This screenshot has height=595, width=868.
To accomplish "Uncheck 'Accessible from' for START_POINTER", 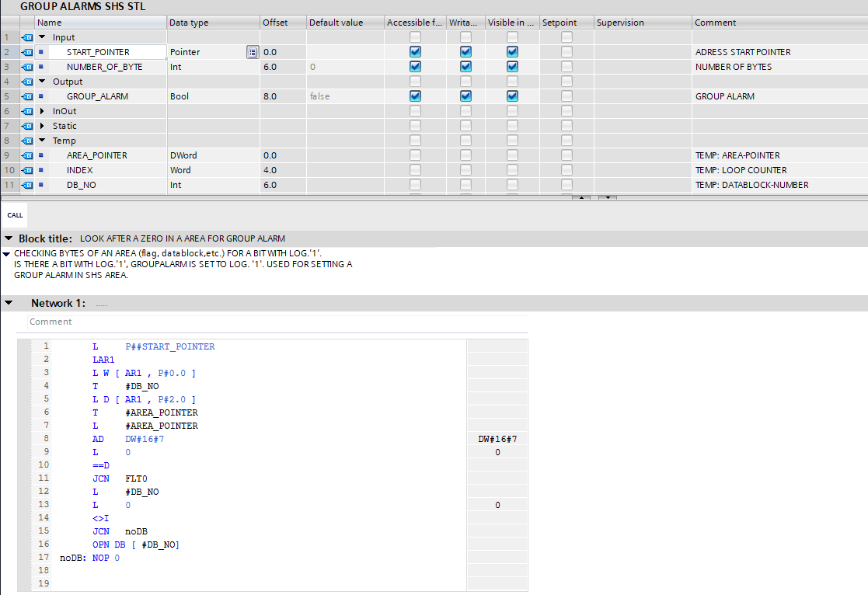I will click(415, 52).
